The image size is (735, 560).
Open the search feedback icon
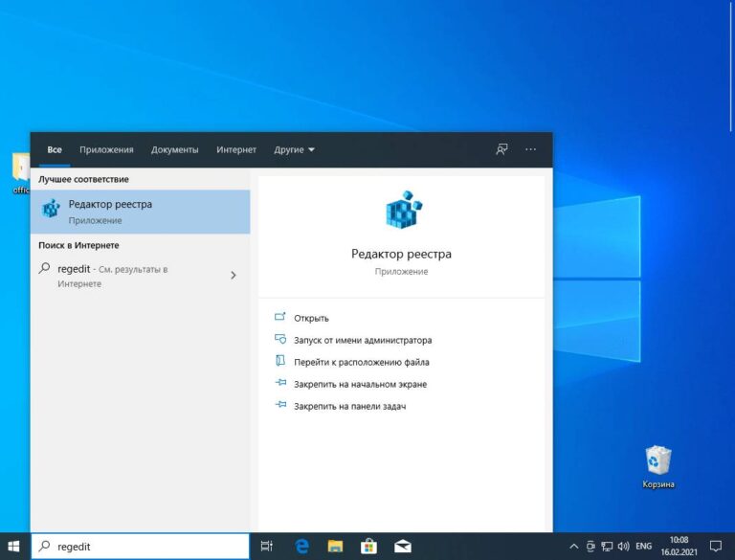501,149
